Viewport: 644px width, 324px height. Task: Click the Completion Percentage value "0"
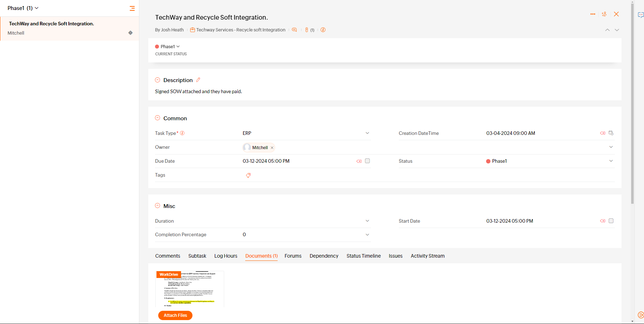tap(244, 234)
